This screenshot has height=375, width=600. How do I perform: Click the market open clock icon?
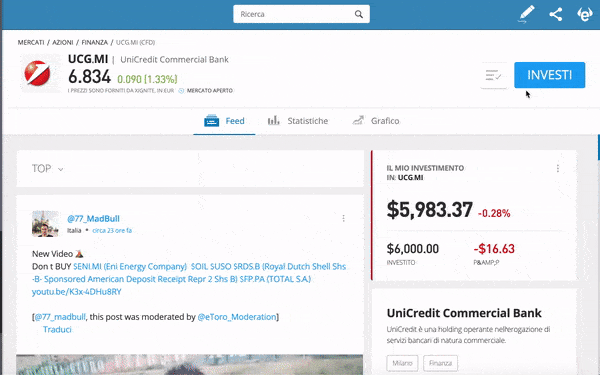181,91
